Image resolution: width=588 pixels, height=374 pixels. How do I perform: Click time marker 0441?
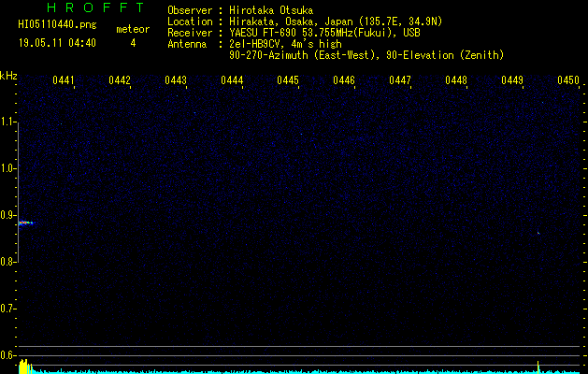coord(63,80)
